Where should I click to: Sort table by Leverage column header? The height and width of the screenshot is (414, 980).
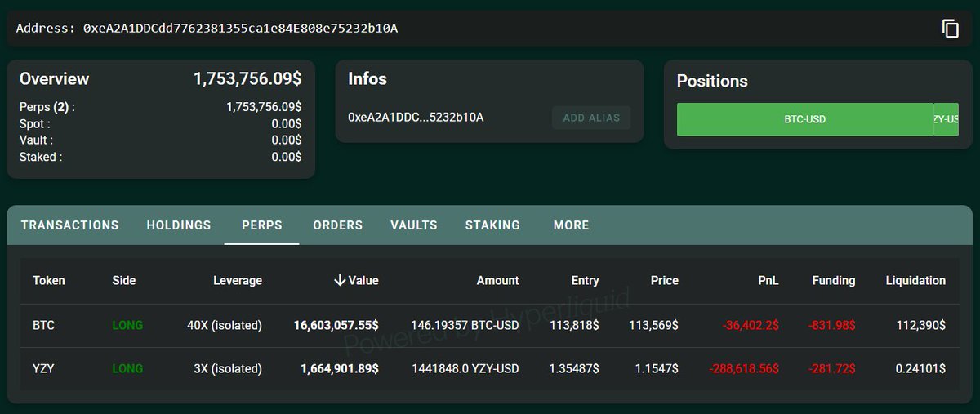tap(238, 280)
